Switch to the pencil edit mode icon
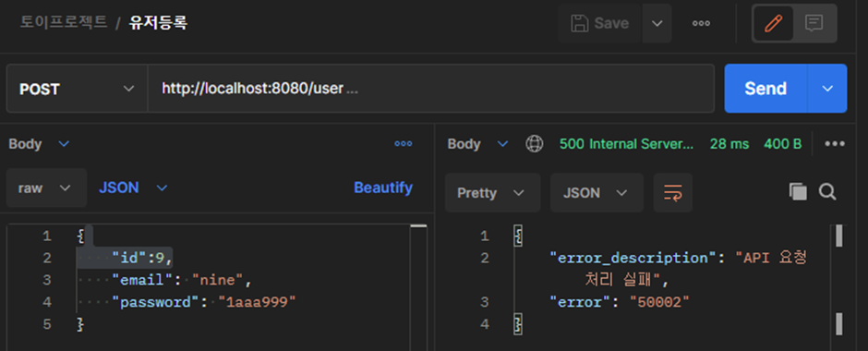 (x=773, y=23)
